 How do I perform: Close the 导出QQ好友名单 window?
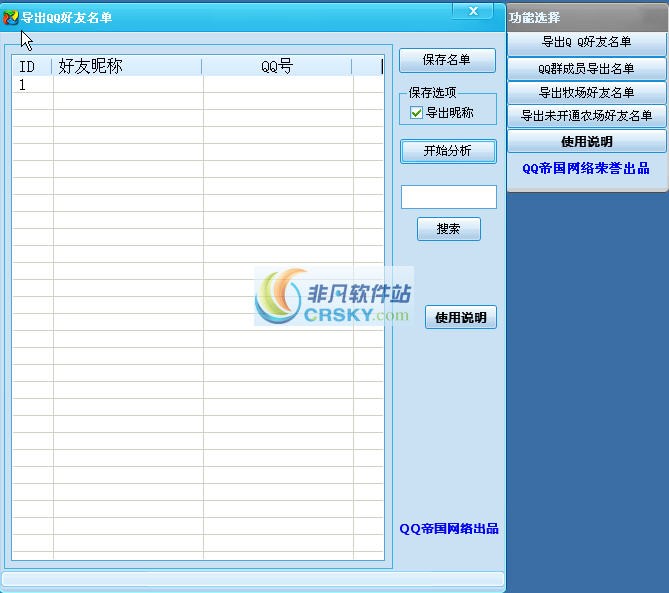(473, 11)
